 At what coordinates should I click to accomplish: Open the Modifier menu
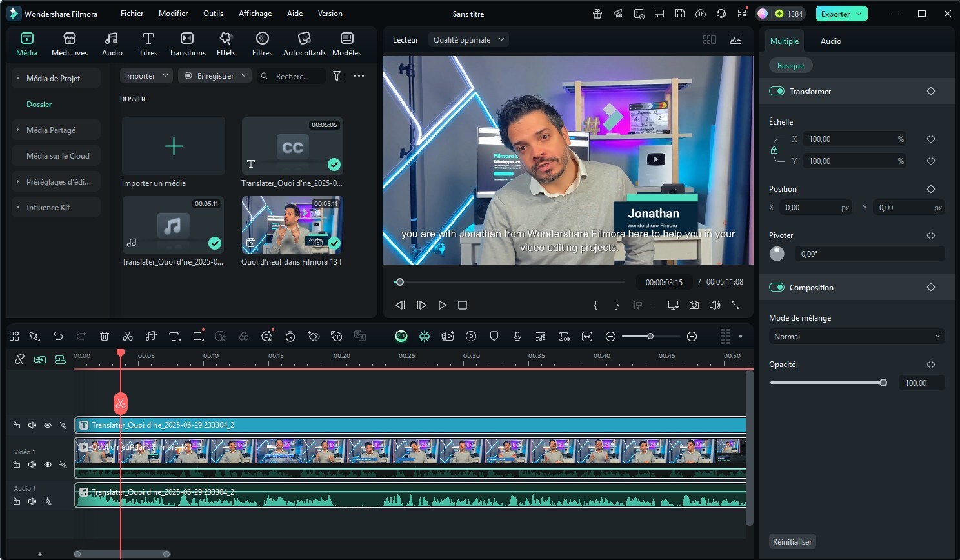pyautogui.click(x=173, y=14)
